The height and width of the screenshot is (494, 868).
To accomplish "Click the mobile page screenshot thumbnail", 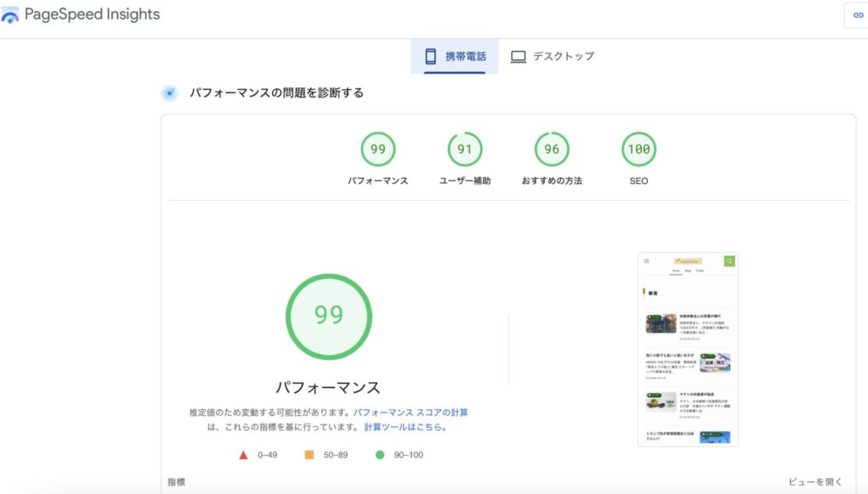I will [687, 349].
